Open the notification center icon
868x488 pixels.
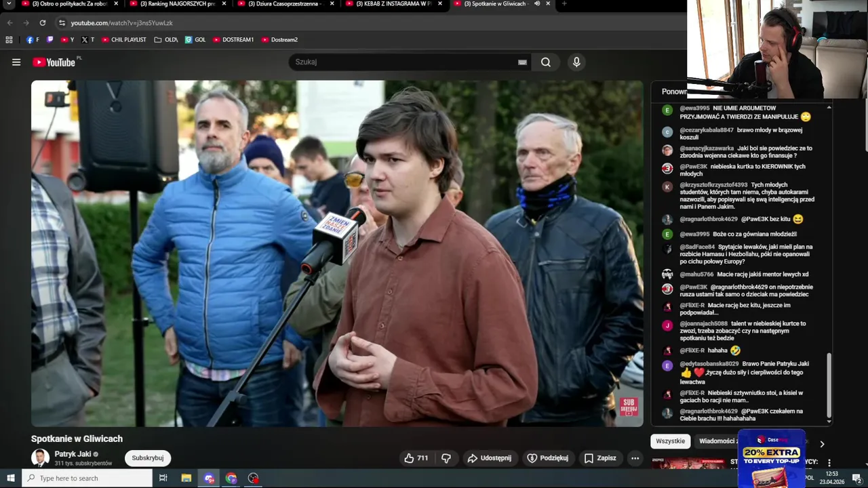click(x=856, y=479)
